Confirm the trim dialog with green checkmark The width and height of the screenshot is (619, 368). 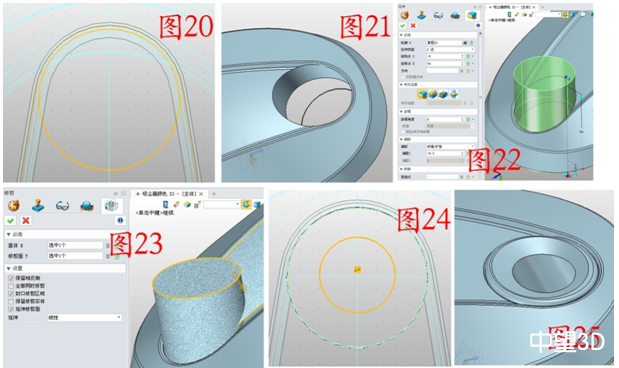click(x=11, y=220)
